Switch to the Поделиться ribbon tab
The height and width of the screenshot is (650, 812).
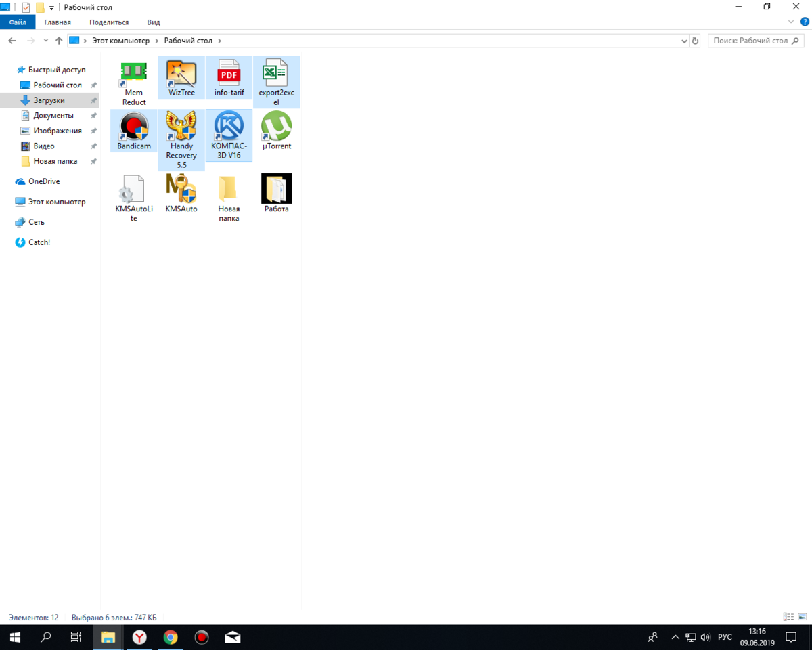point(109,22)
